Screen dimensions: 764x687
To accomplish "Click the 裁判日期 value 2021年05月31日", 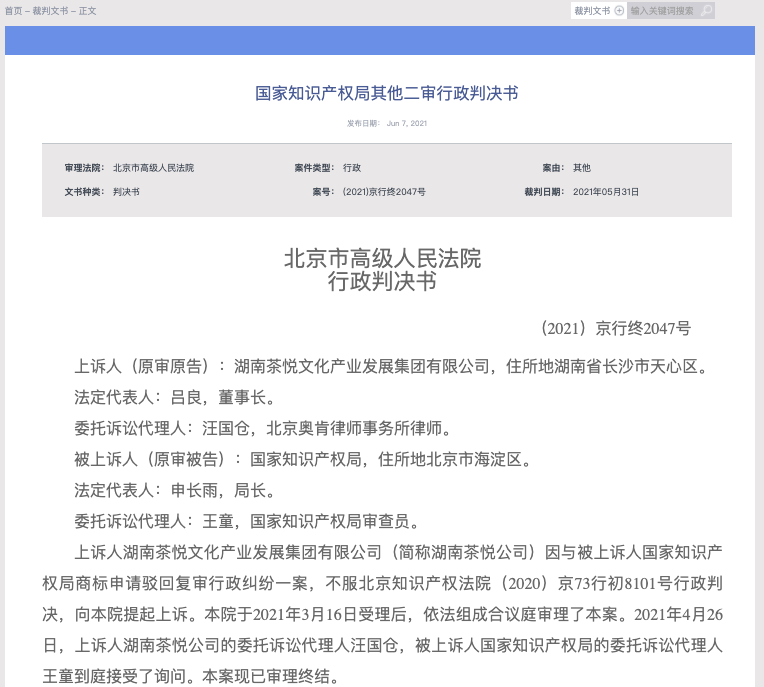I will (606, 191).
